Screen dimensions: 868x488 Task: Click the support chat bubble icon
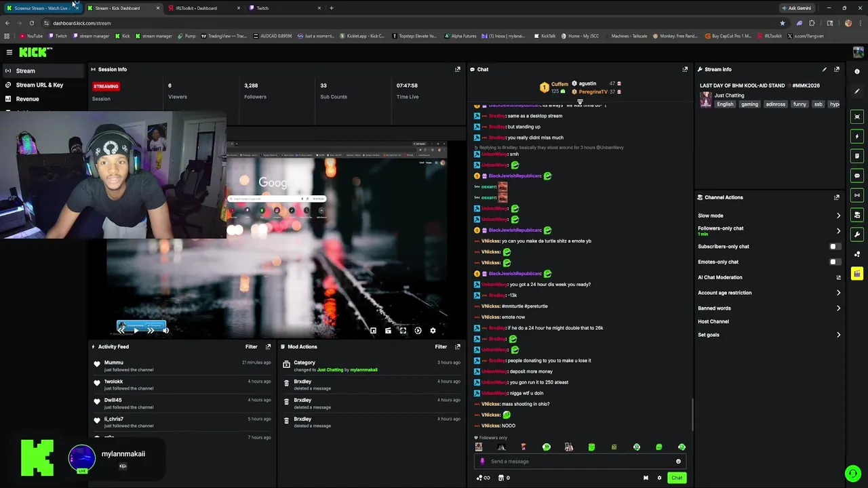pyautogui.click(x=852, y=473)
